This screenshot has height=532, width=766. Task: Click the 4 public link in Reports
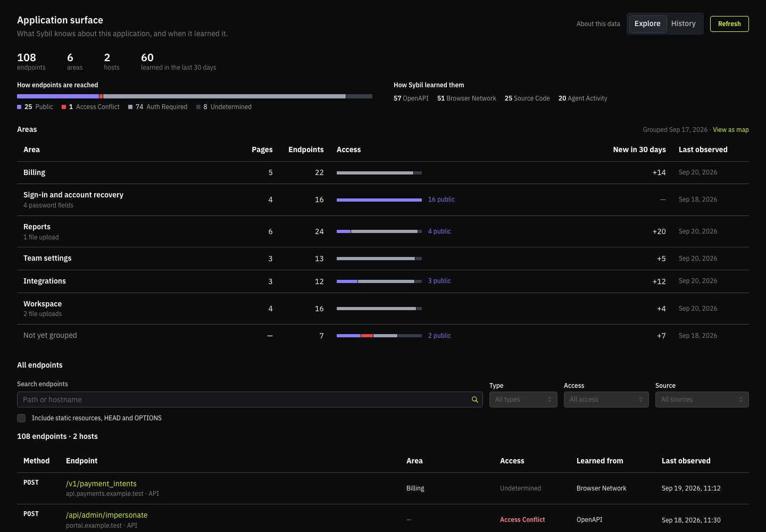(x=439, y=231)
